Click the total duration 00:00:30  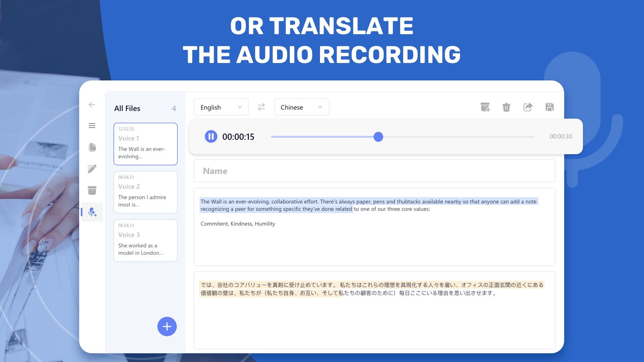coord(561,136)
